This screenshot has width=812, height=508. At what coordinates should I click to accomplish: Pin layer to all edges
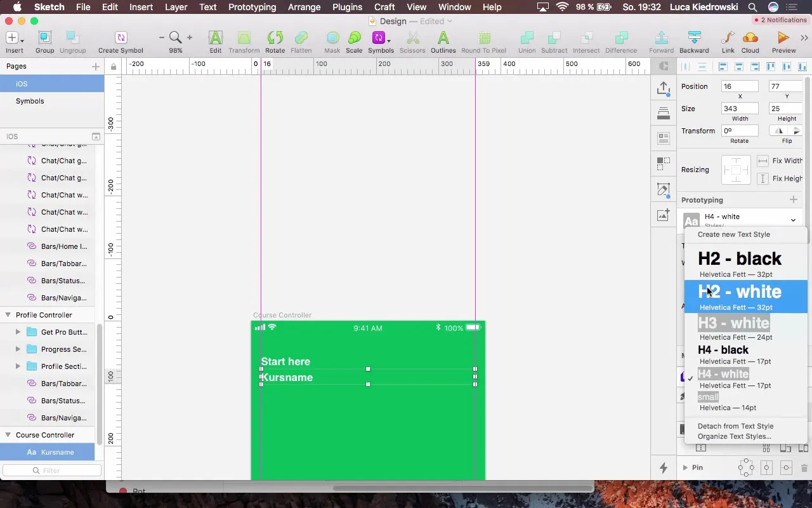(746, 468)
